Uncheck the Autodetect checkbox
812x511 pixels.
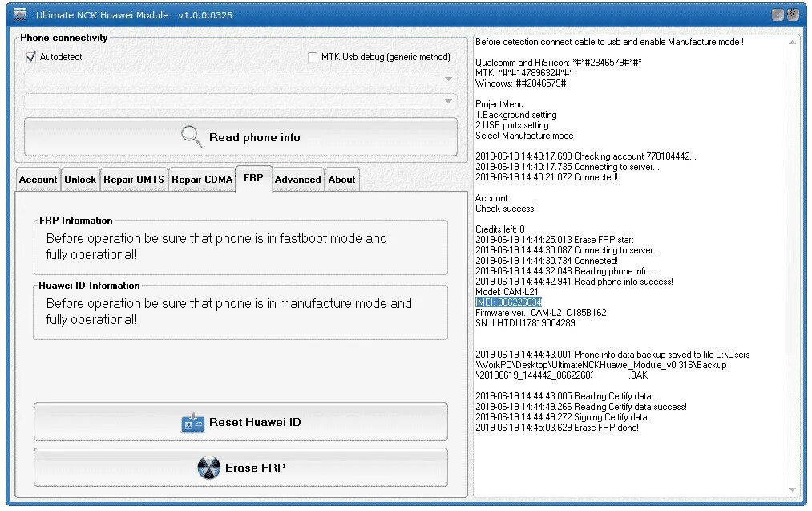tap(31, 56)
